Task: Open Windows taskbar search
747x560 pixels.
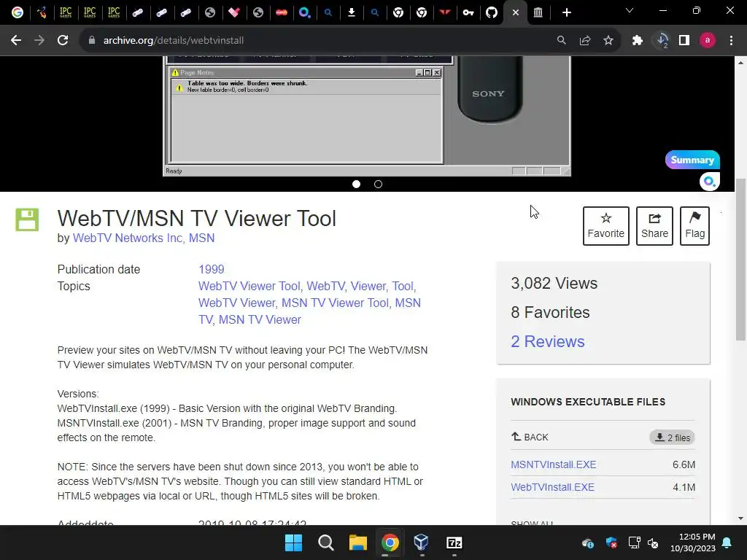Action: pos(326,542)
